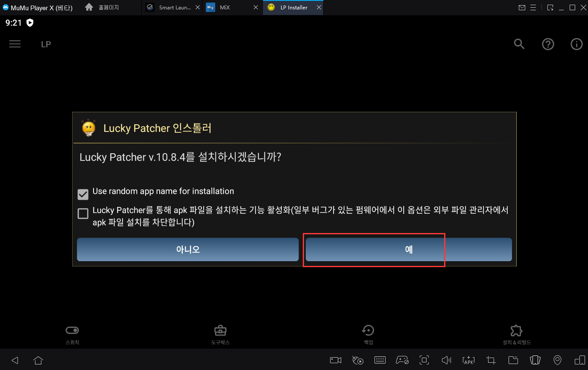Image resolution: width=588 pixels, height=370 pixels.
Task: Open the volume speaker icon
Action: tap(446, 360)
